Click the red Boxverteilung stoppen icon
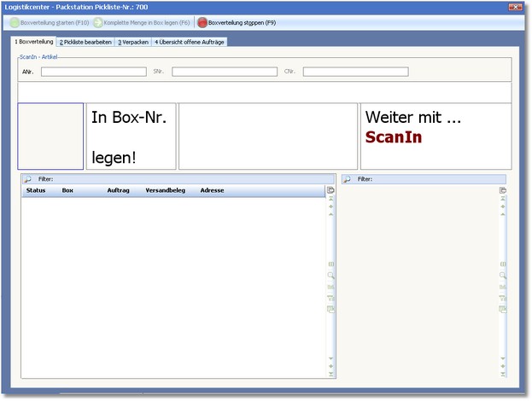The height and width of the screenshot is (401, 532). tap(202, 23)
